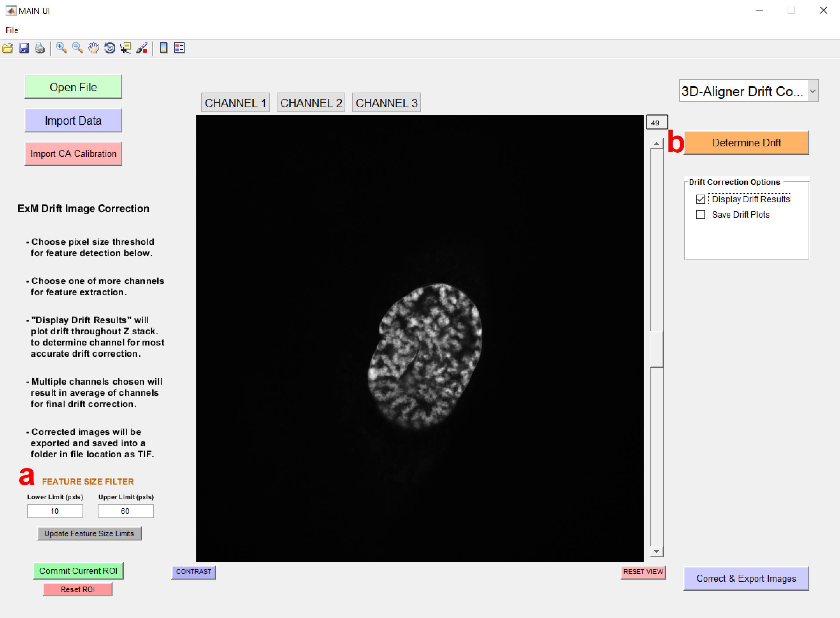Image resolution: width=840 pixels, height=618 pixels.
Task: Select the Zoom In magnifier tool
Action: (61, 48)
